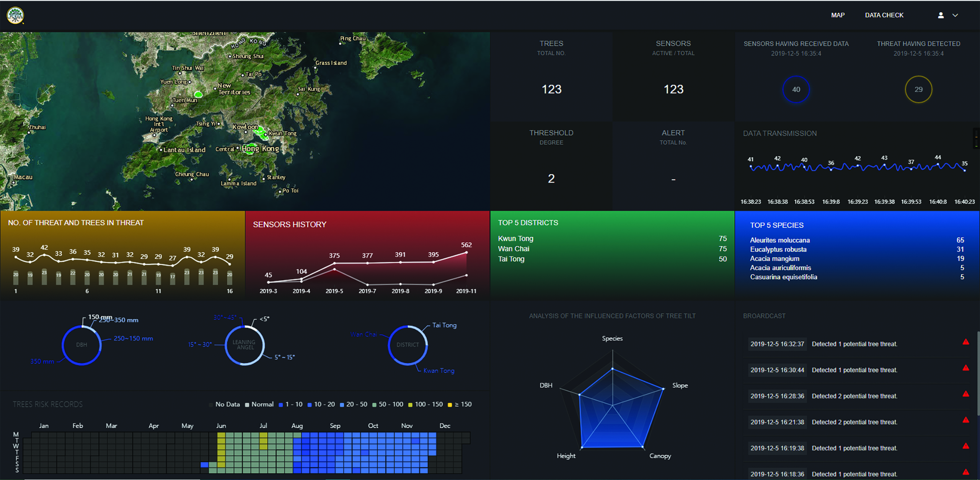Image resolution: width=980 pixels, height=480 pixels.
Task: Open the 2019-12-5 16:28:36 broadcast message
Action: tap(857, 396)
